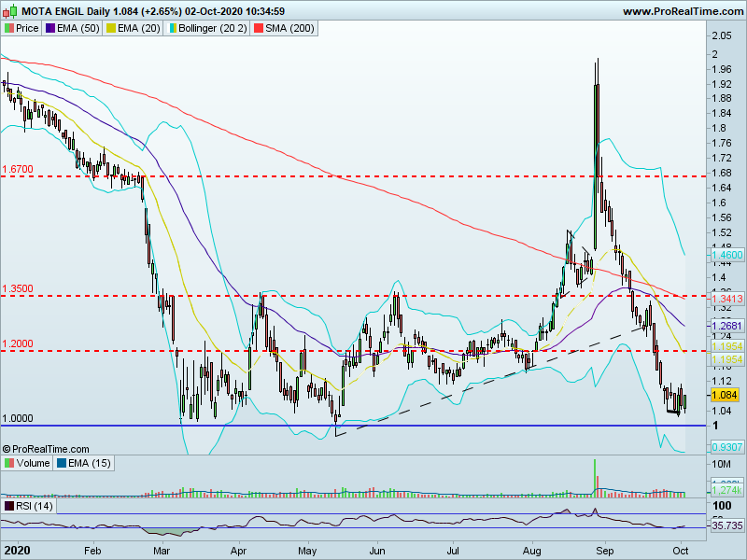This screenshot has width=747, height=560.
Task: Click the Volume legend swatch icon
Action: (9, 463)
